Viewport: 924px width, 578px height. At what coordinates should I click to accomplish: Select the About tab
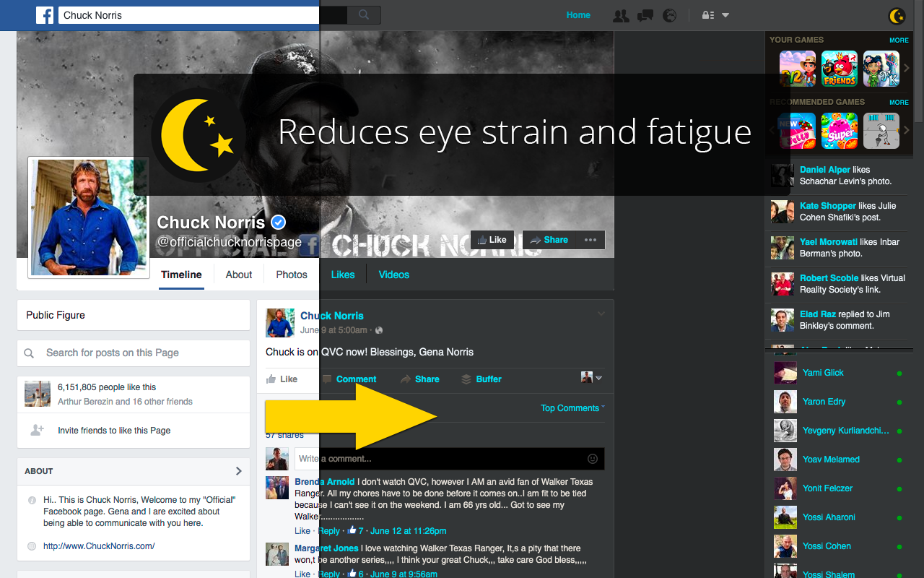[239, 275]
